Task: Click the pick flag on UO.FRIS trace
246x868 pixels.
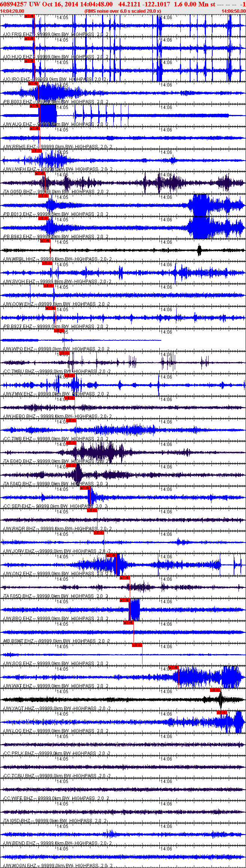Action: [29, 16]
